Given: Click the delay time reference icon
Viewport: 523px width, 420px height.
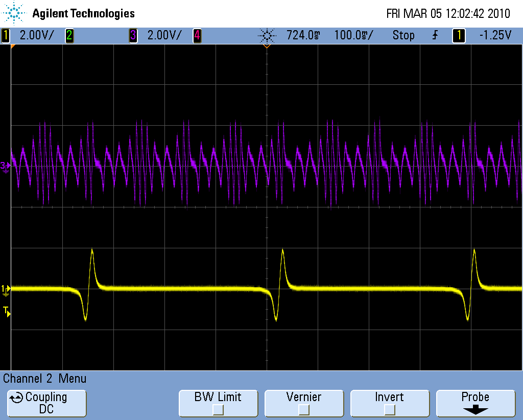Looking at the screenshot, I should pos(266,36).
